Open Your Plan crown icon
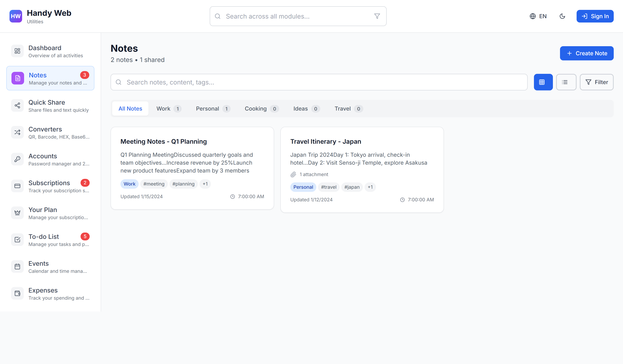The width and height of the screenshot is (623, 364). click(x=17, y=213)
